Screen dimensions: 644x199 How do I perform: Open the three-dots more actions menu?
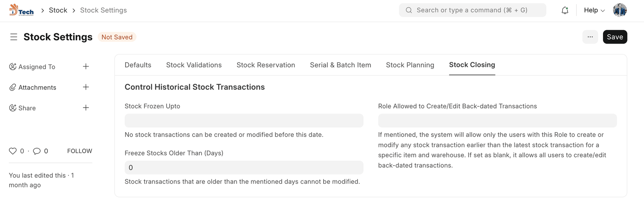[590, 37]
